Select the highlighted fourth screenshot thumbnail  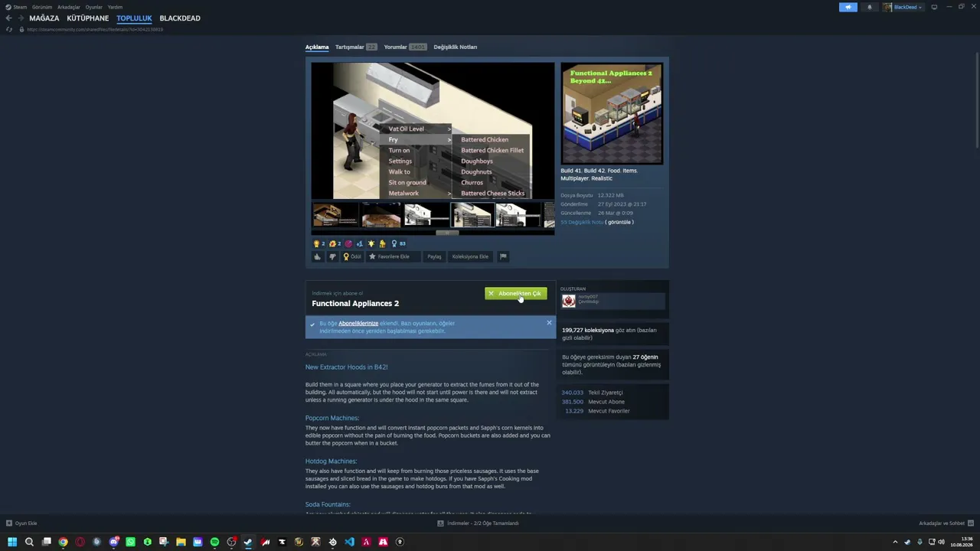(x=472, y=214)
